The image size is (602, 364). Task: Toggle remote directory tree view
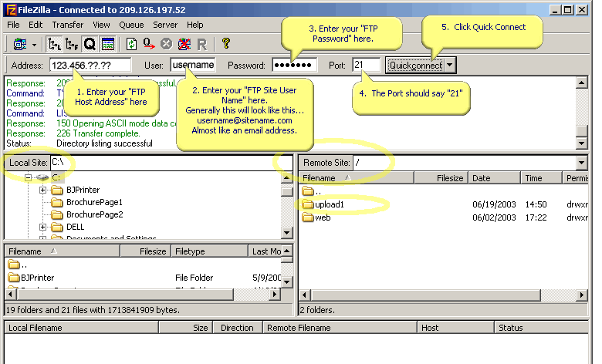[x=72, y=45]
